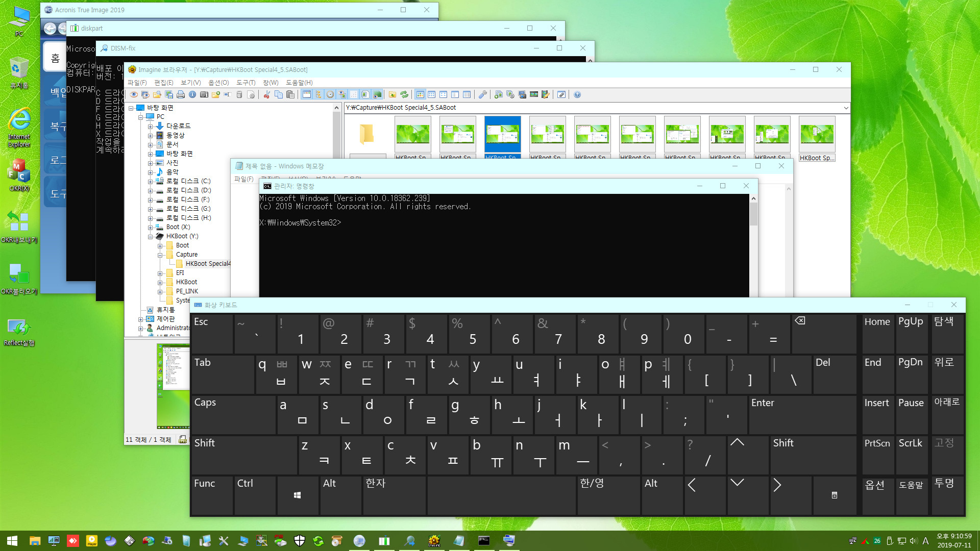
Task: Click the speaker volume icon in system tray
Action: pos(913,541)
